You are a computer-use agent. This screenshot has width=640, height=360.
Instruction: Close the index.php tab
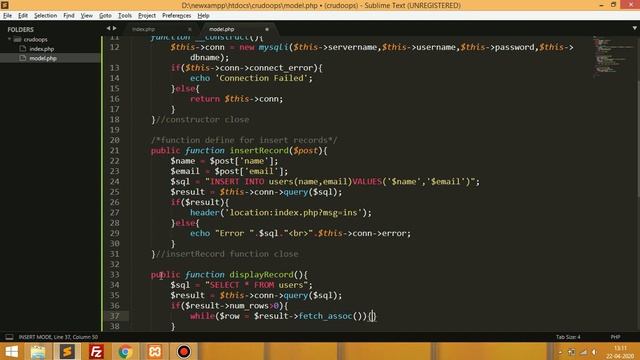tap(190, 29)
